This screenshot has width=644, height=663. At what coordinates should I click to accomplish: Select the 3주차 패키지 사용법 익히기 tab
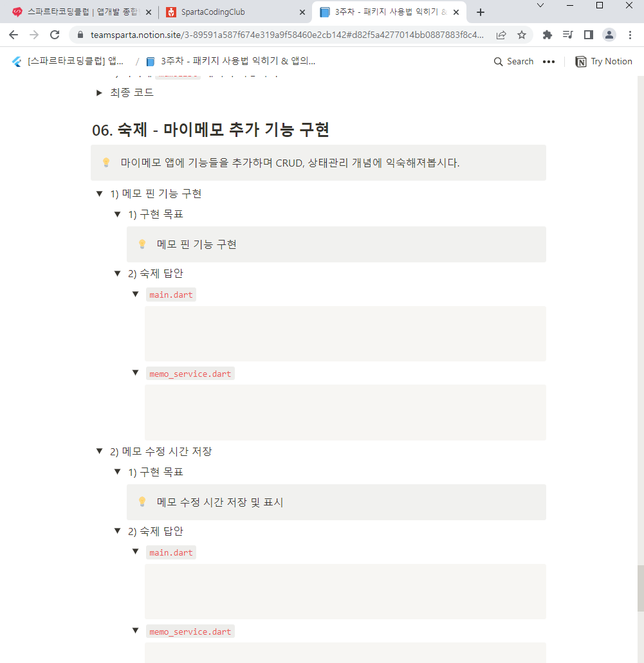389,12
